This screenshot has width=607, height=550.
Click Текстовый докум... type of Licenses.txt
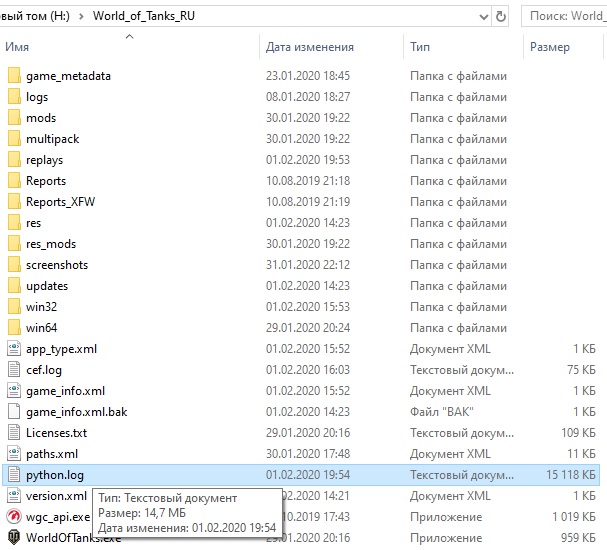tap(462, 432)
